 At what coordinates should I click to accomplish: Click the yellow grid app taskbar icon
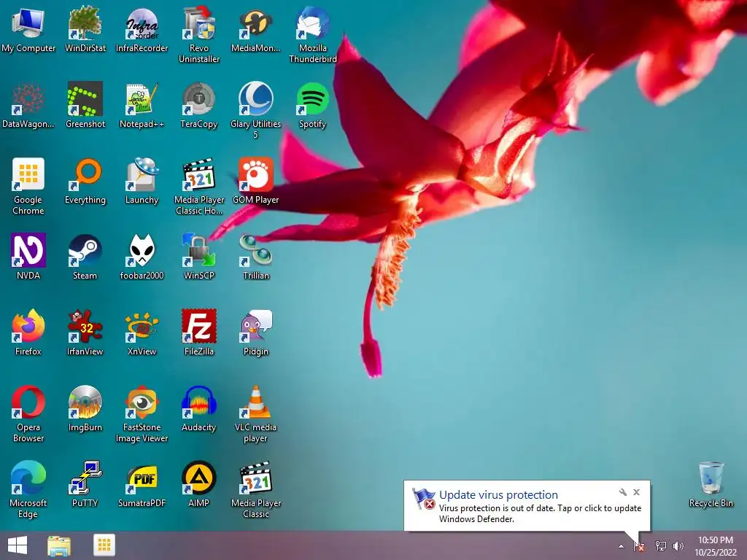pyautogui.click(x=104, y=545)
